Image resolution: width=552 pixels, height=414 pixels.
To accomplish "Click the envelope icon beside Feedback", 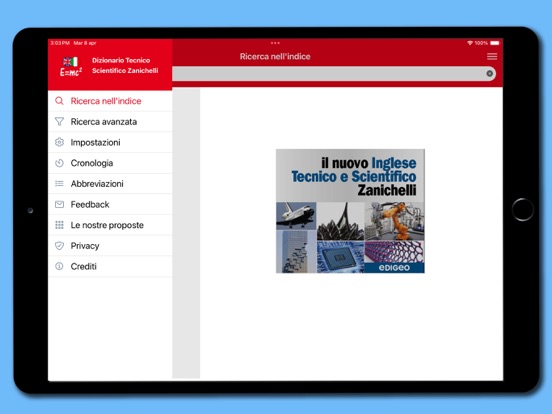I will 59,205.
